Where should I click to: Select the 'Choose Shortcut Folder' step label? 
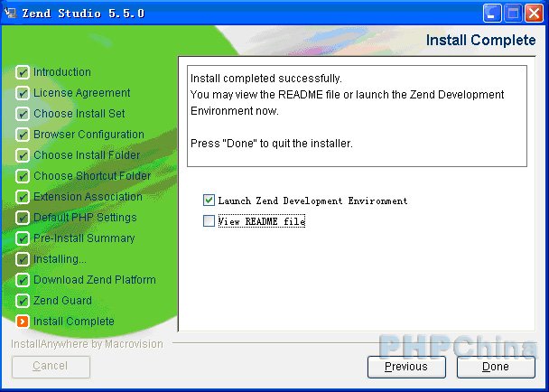click(x=92, y=176)
